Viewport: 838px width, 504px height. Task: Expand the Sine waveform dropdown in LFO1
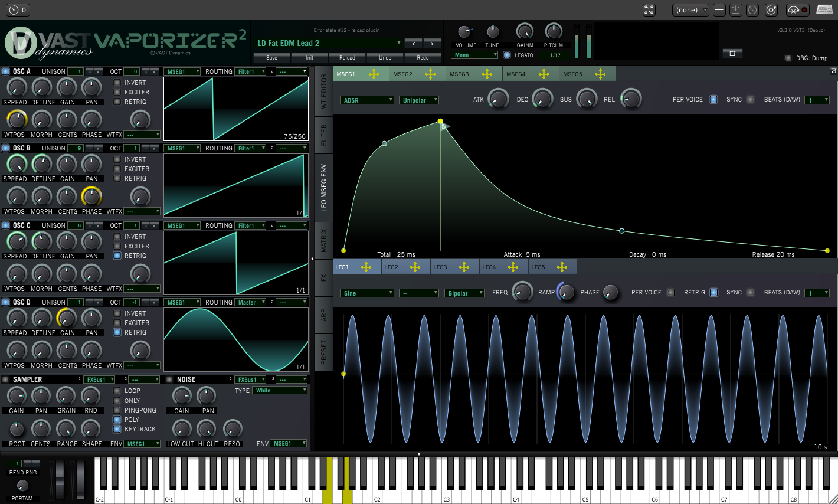[366, 293]
